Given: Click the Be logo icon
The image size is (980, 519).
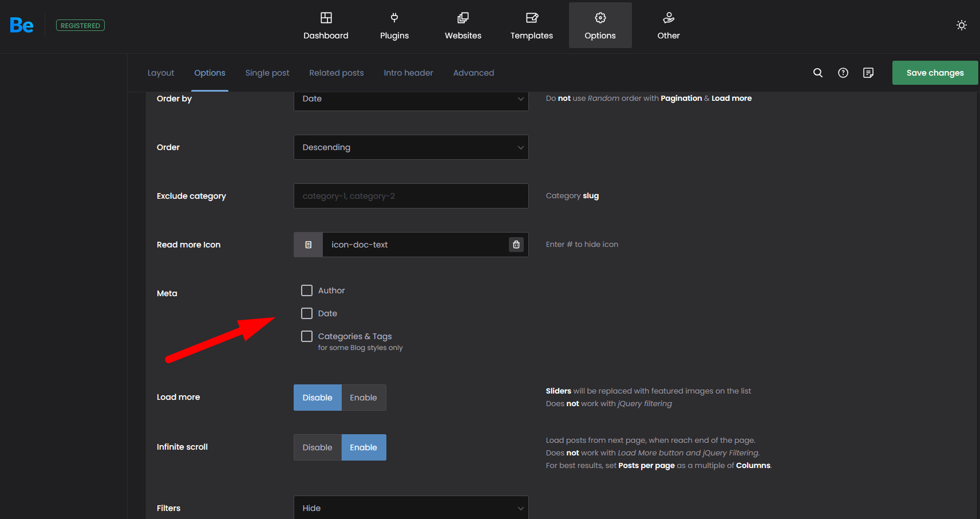Looking at the screenshot, I should (22, 25).
